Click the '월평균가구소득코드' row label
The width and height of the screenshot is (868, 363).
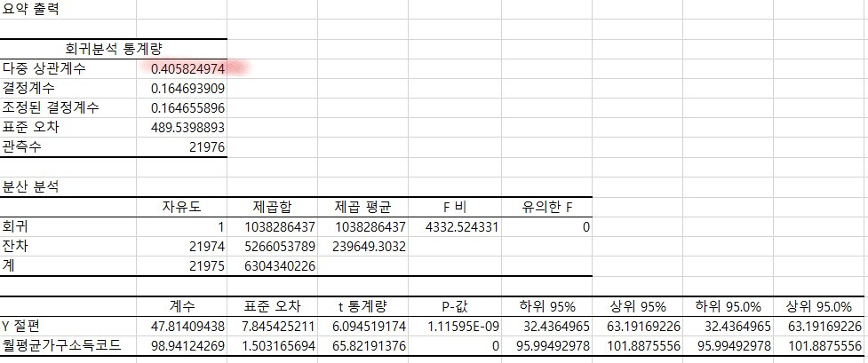(61, 346)
